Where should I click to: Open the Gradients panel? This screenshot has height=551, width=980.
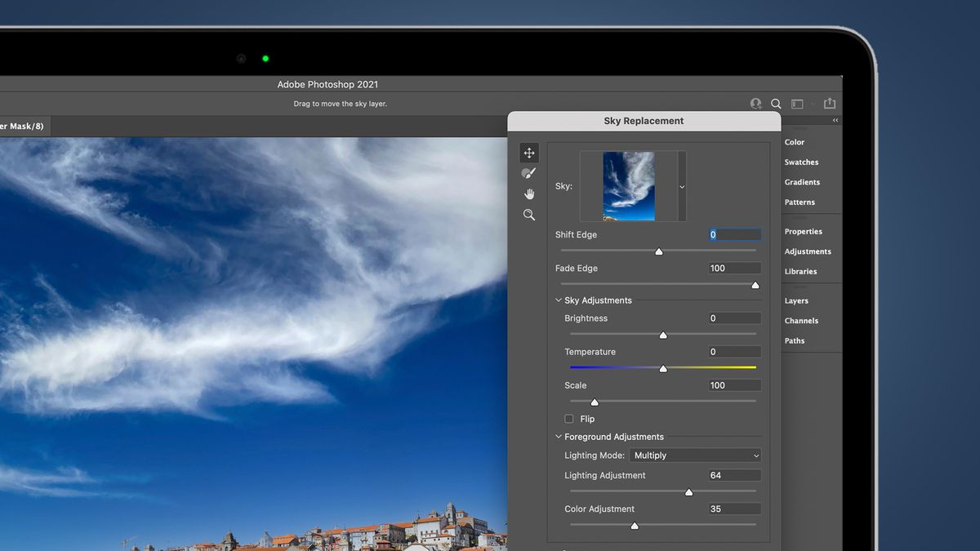click(803, 182)
